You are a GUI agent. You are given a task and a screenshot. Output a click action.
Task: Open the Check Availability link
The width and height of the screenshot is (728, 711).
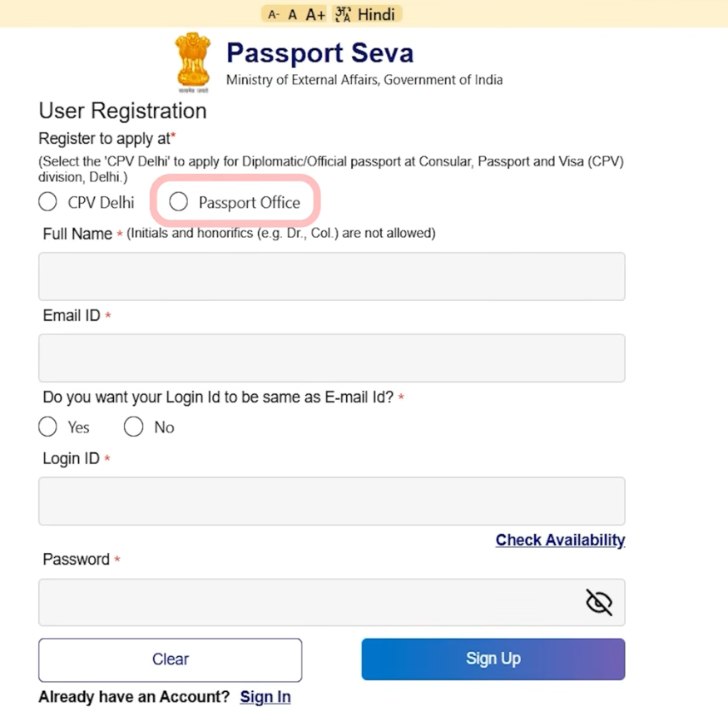click(x=560, y=540)
